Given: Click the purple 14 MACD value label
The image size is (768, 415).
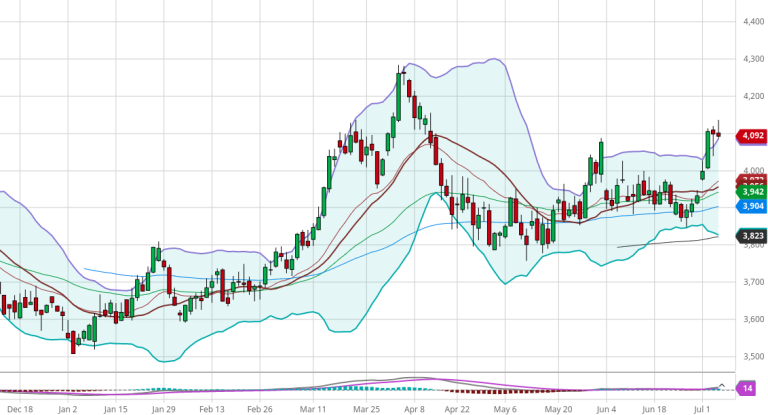Looking at the screenshot, I should pos(747,388).
